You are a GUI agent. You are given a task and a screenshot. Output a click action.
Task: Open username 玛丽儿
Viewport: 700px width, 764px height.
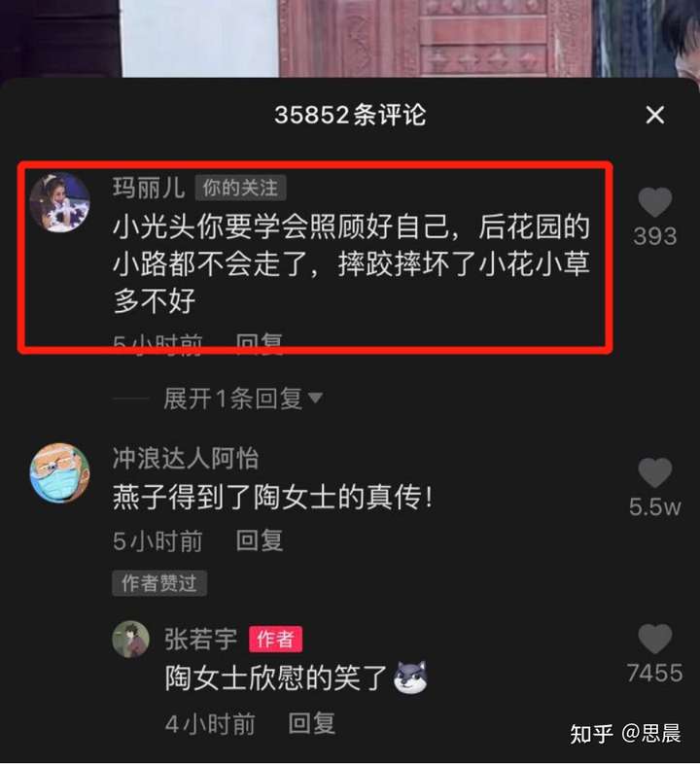coord(149,188)
